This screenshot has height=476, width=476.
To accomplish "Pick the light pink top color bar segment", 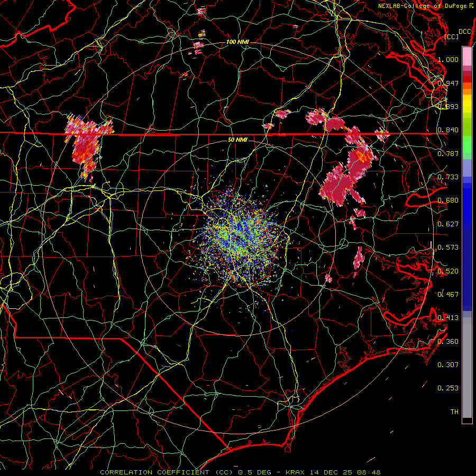I will pos(467,56).
